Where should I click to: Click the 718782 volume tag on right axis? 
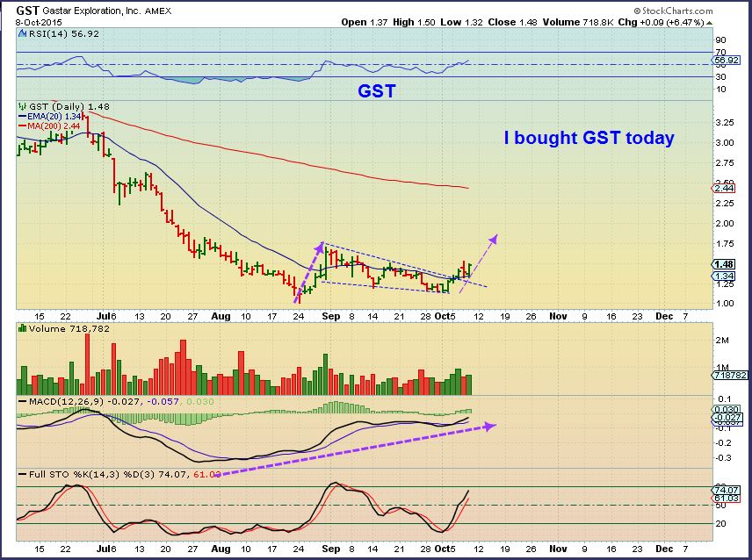coord(729,376)
